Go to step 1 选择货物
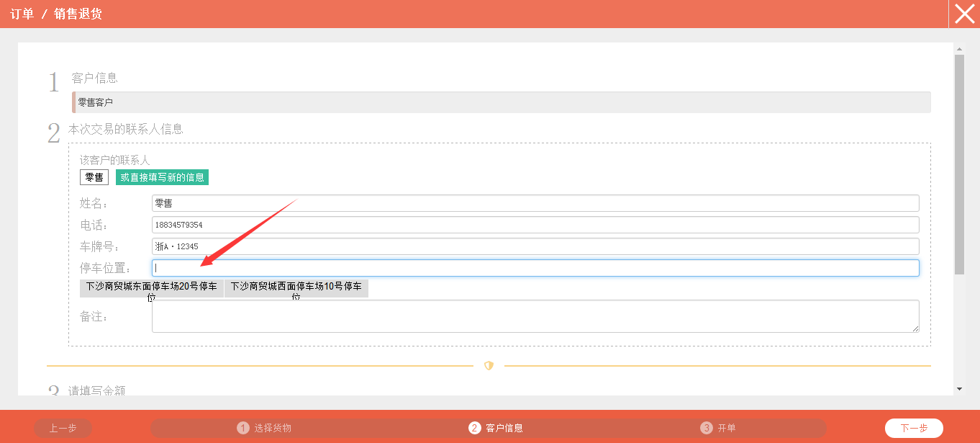This screenshot has height=443, width=980. point(265,428)
